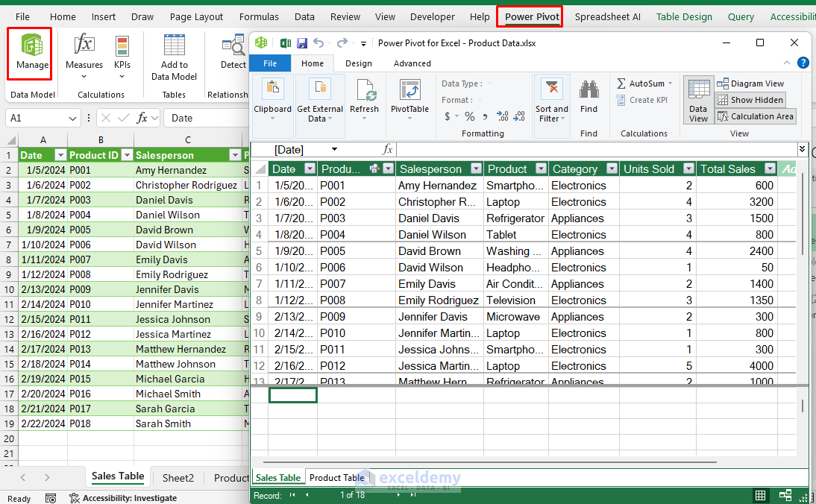Open the Name Box dropdown showing A1

point(72,118)
